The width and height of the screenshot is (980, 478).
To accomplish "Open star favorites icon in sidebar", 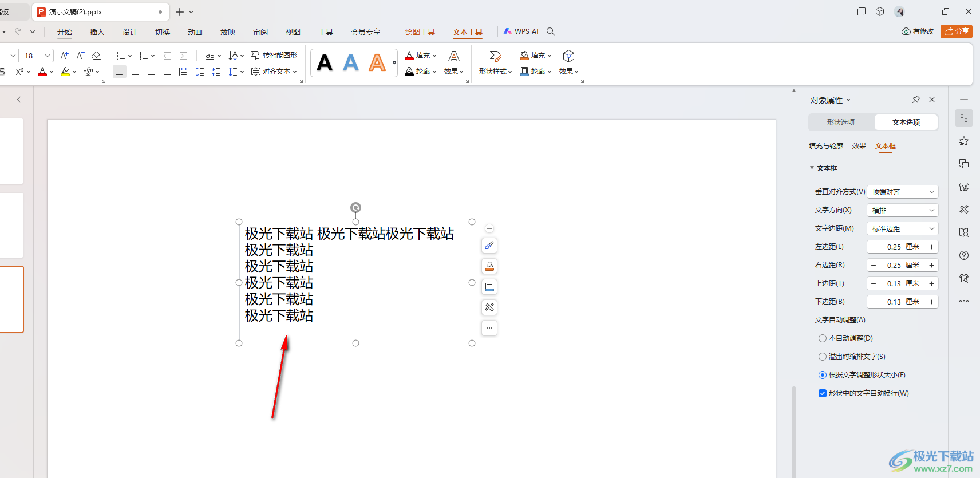I will coord(964,141).
